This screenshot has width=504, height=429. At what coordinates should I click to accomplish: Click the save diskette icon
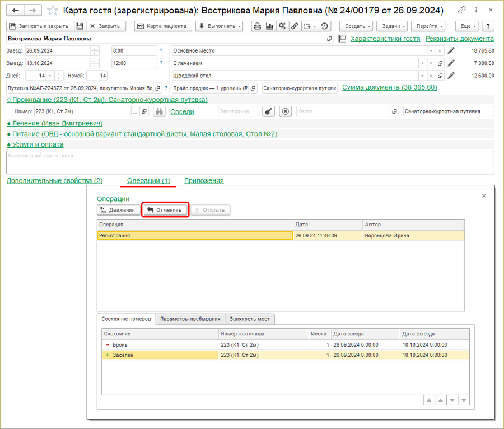(x=80, y=26)
